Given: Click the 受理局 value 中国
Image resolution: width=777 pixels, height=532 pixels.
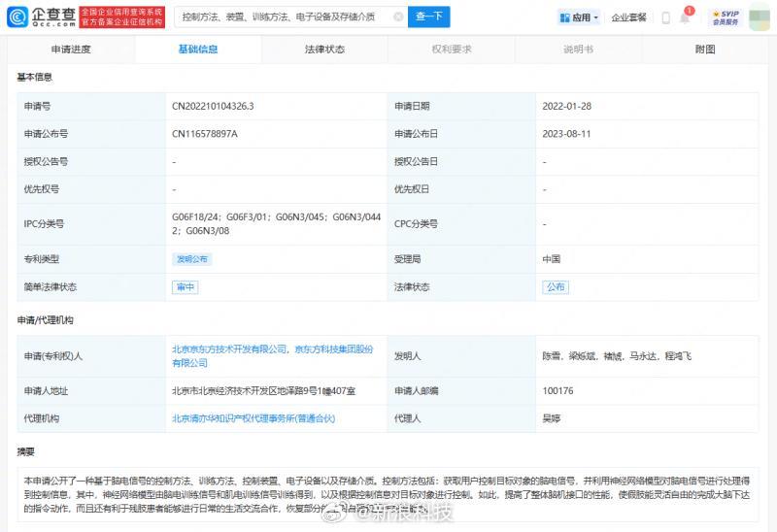Looking at the screenshot, I should [x=552, y=259].
